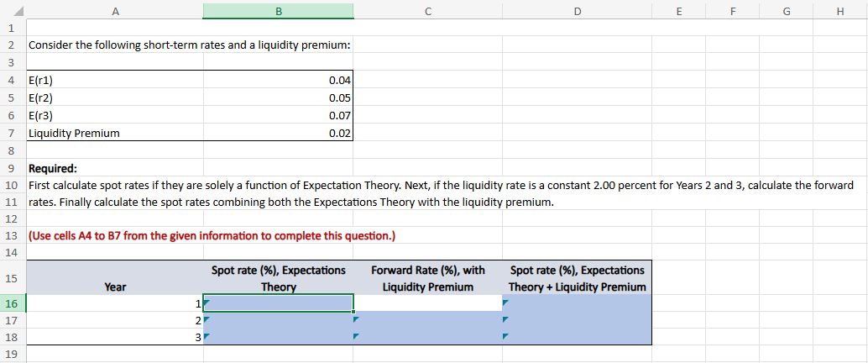Viewport: 868px width, 363px height.
Task: Select the Year 3 forward rate cell
Action: pyautogui.click(x=427, y=337)
